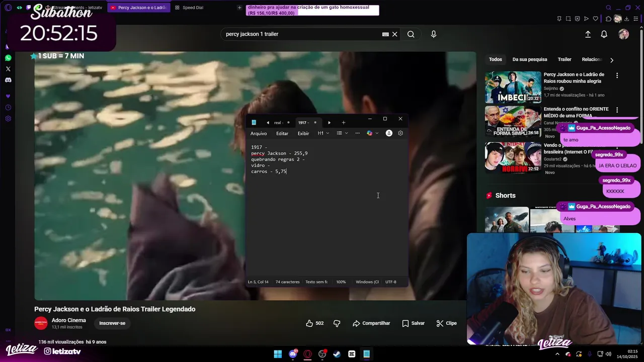Open options for 'conflito no ORIENTE MÉDIO' video
The image size is (644, 362).
tap(617, 110)
